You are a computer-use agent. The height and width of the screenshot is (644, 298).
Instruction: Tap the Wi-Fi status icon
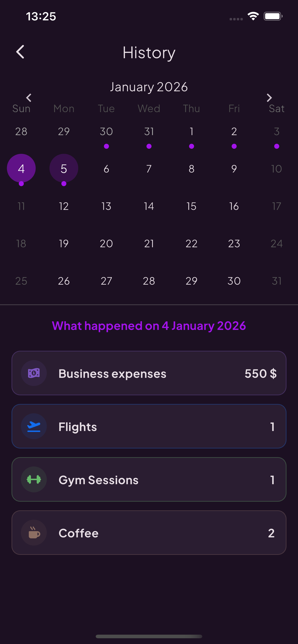(x=253, y=17)
